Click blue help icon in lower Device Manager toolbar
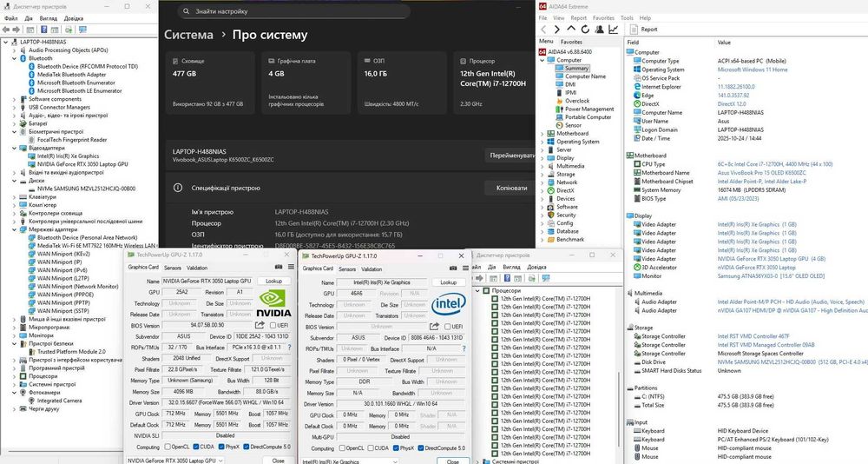The image size is (868, 464). pyautogui.click(x=507, y=278)
